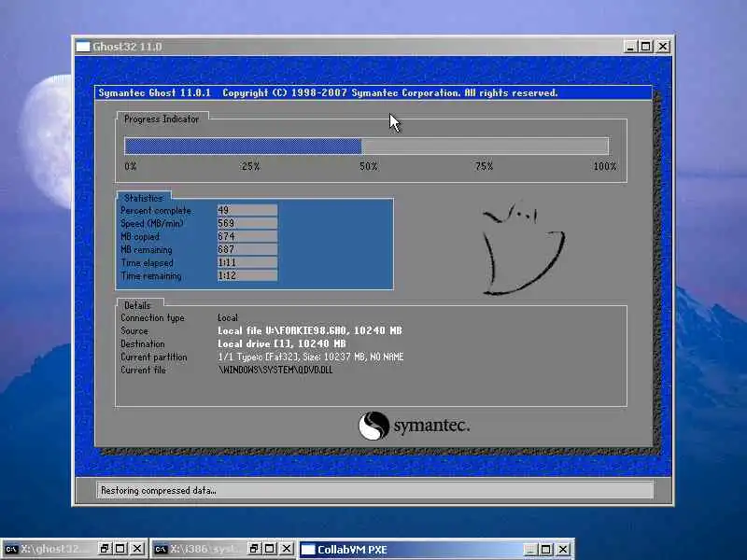Maximize the CollabVM PXE window

click(x=546, y=550)
